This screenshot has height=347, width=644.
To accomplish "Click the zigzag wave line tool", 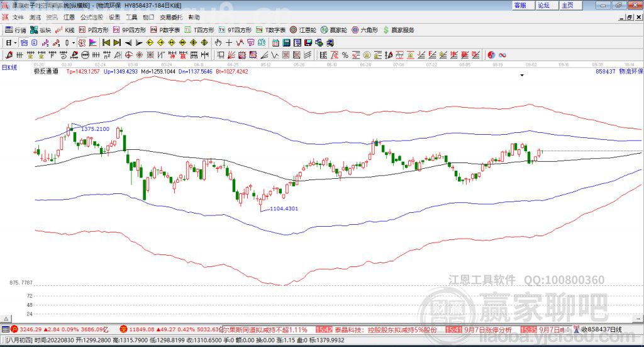I will (x=275, y=55).
